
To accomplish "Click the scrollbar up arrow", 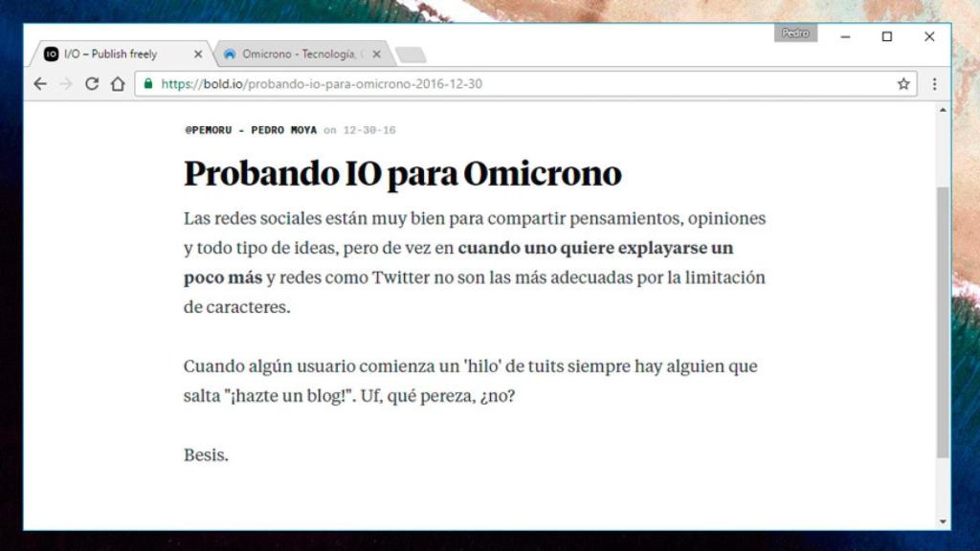I will pyautogui.click(x=943, y=111).
